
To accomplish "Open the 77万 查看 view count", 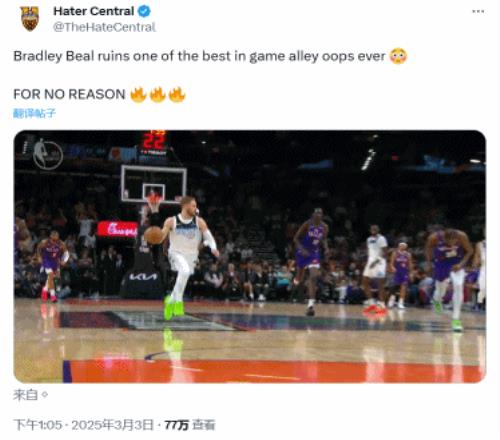I will click(x=190, y=425).
